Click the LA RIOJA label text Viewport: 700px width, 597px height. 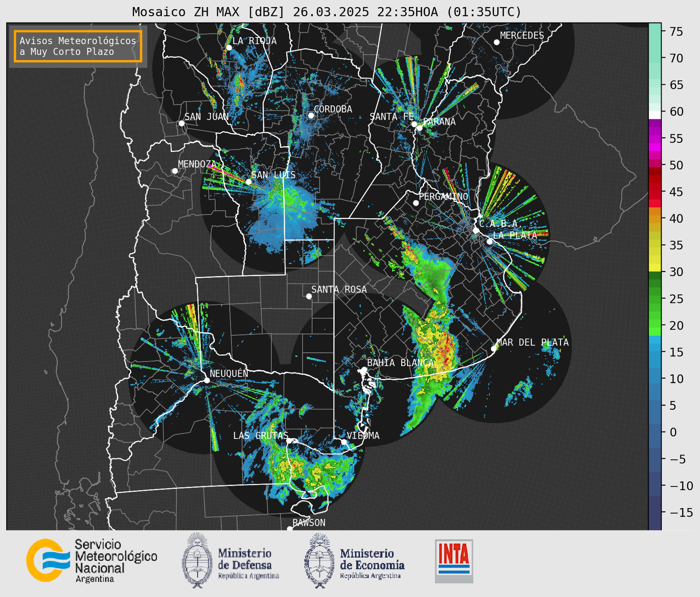254,41
